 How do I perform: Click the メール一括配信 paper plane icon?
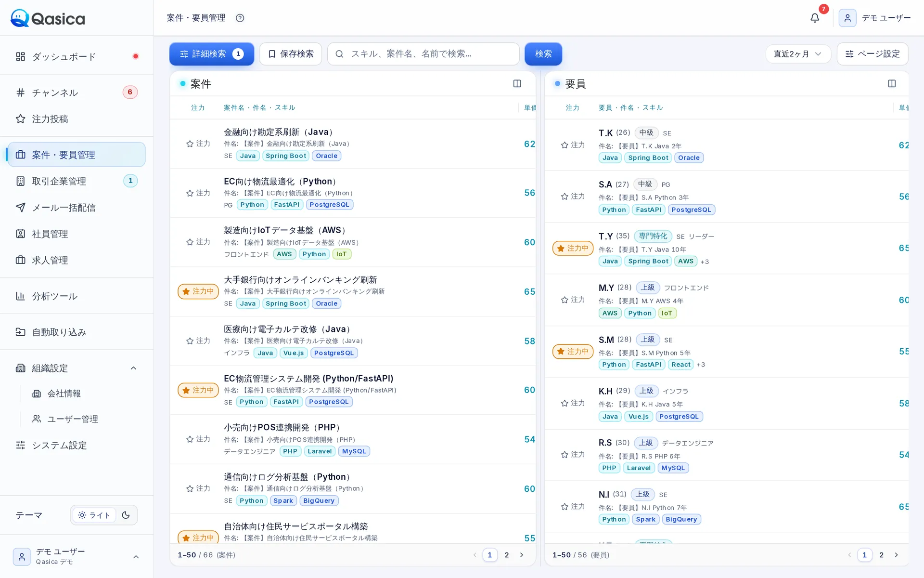pos(20,207)
